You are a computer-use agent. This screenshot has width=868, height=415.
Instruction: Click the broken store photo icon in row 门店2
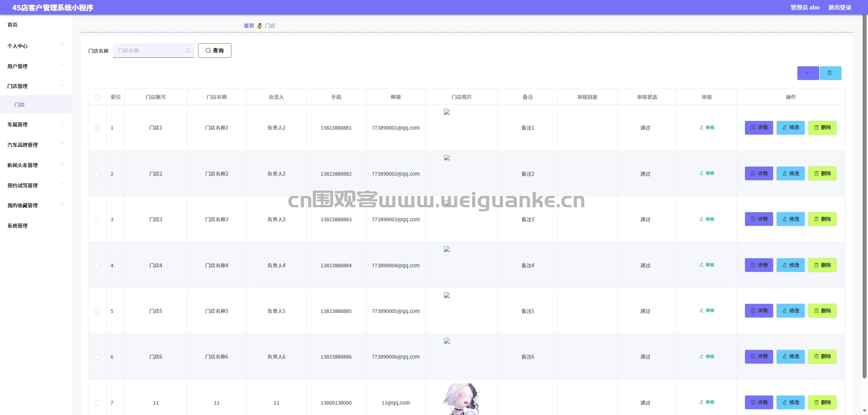coord(447,158)
